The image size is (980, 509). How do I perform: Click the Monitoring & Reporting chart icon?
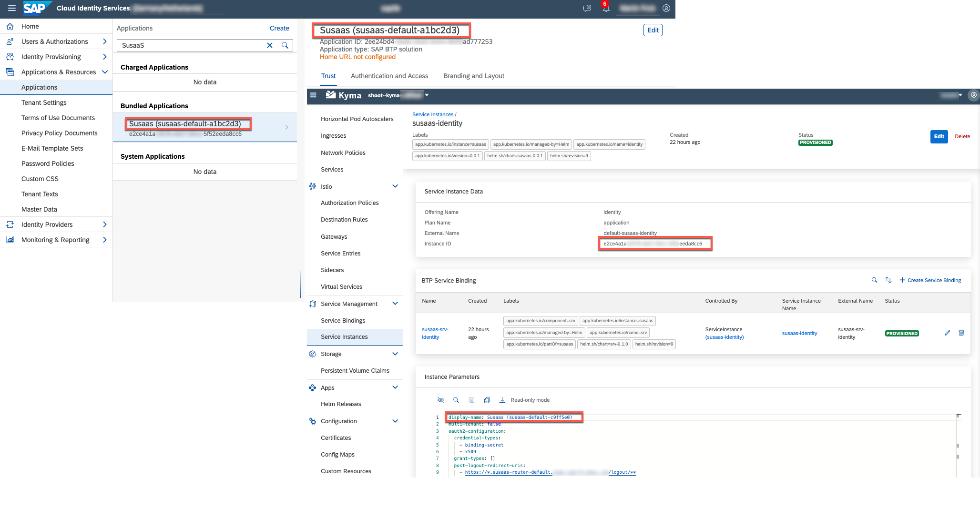[10, 240]
